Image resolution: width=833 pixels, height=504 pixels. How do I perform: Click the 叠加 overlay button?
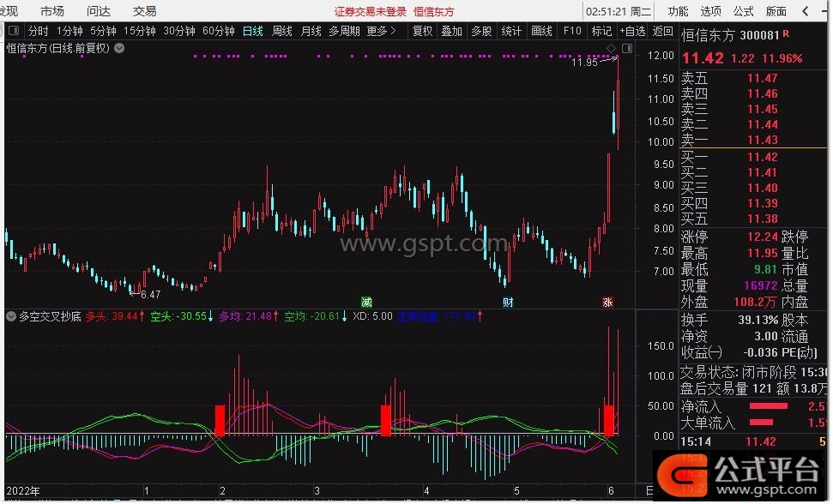pyautogui.click(x=451, y=32)
